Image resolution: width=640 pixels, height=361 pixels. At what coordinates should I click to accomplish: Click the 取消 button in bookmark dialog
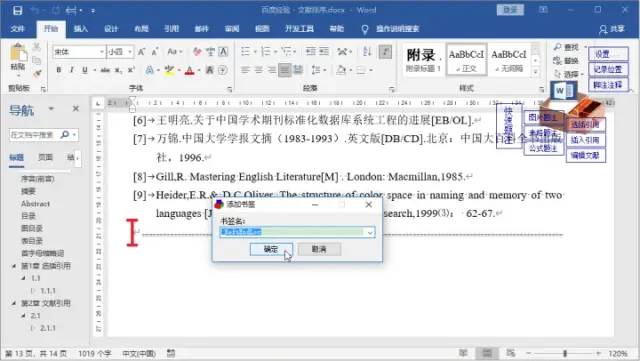click(x=319, y=249)
